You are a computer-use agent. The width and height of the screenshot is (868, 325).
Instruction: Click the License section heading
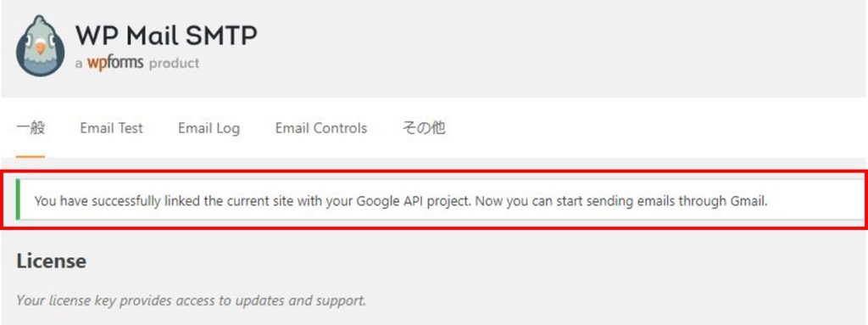tap(51, 261)
